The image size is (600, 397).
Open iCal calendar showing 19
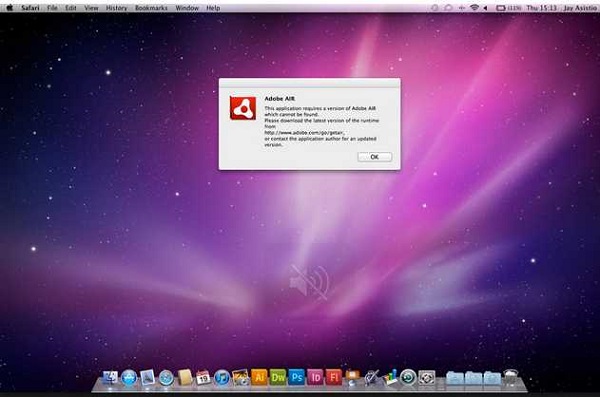(203, 378)
